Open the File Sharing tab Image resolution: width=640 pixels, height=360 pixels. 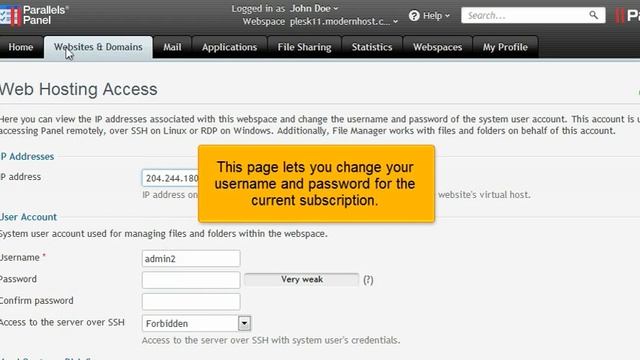pyautogui.click(x=304, y=47)
